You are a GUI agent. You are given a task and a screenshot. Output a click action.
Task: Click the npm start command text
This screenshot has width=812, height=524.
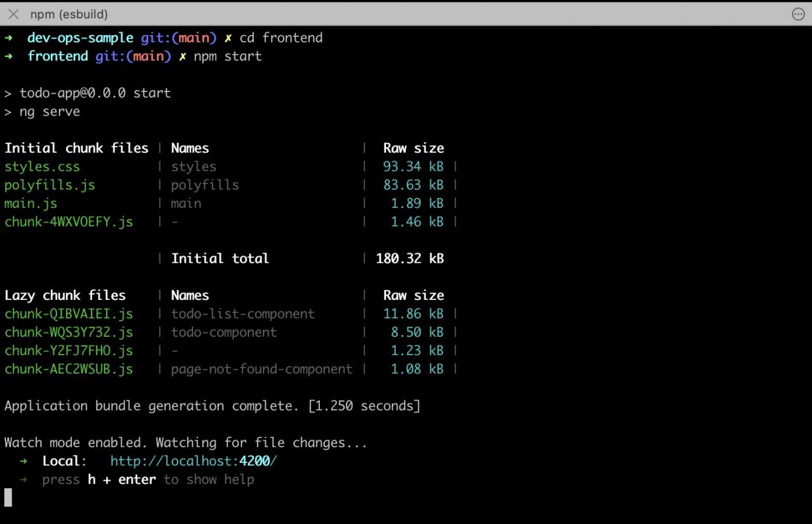tap(227, 56)
